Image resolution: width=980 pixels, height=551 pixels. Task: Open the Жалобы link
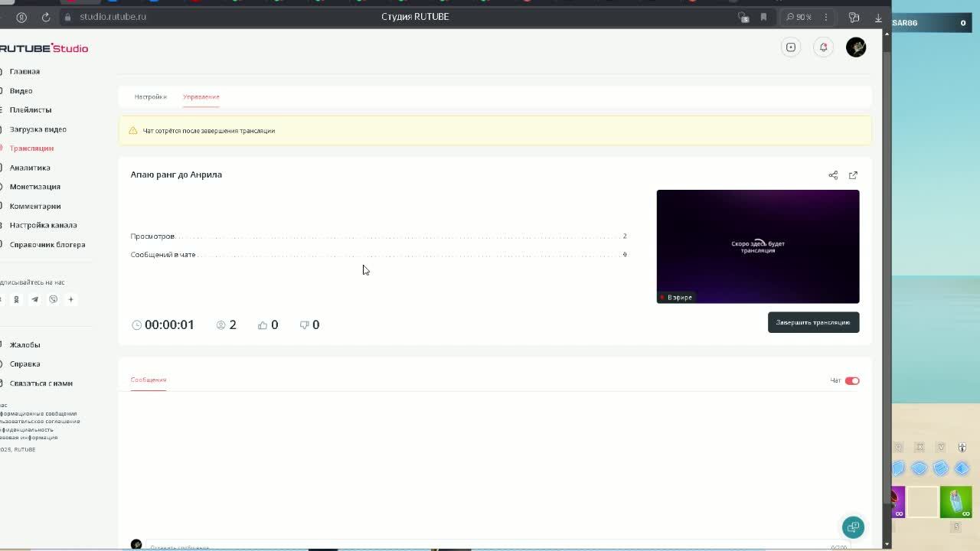[x=24, y=345]
